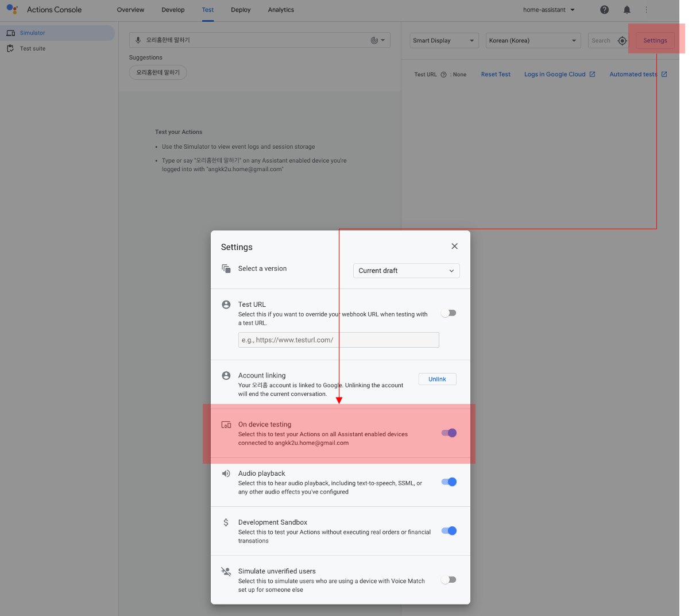Click the Settings button
The height and width of the screenshot is (616, 692).
tap(655, 41)
